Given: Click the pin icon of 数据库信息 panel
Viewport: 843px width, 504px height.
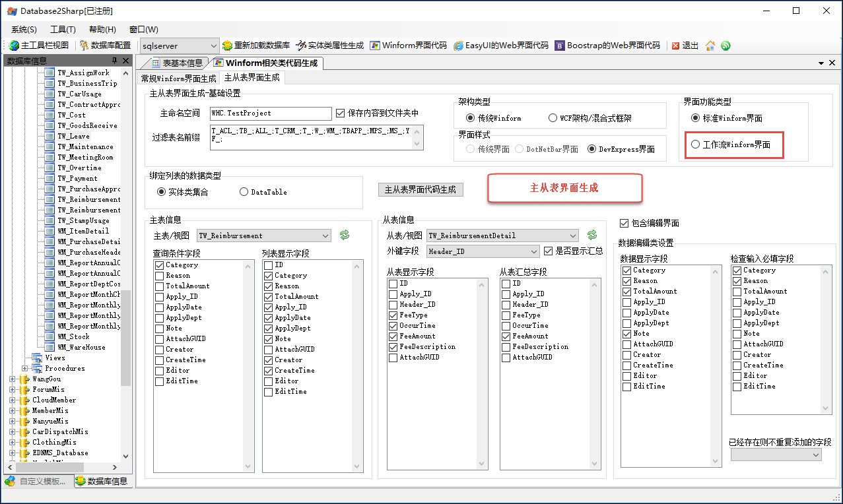Looking at the screenshot, I should click(x=115, y=61).
